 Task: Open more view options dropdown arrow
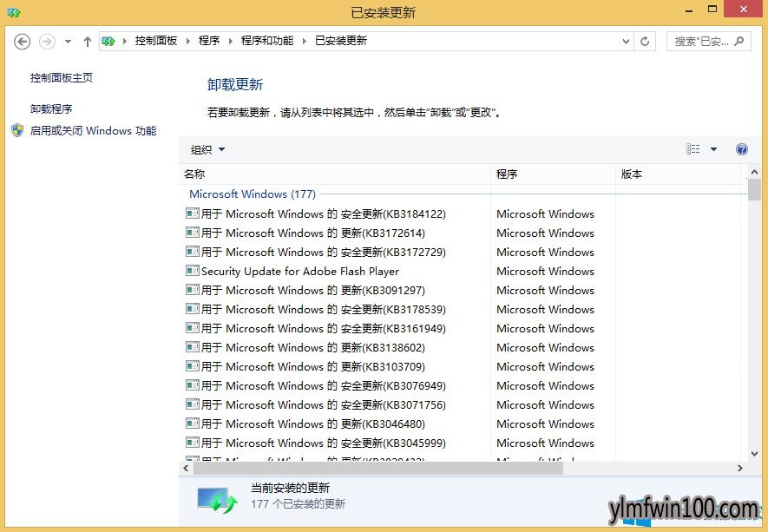(x=713, y=149)
